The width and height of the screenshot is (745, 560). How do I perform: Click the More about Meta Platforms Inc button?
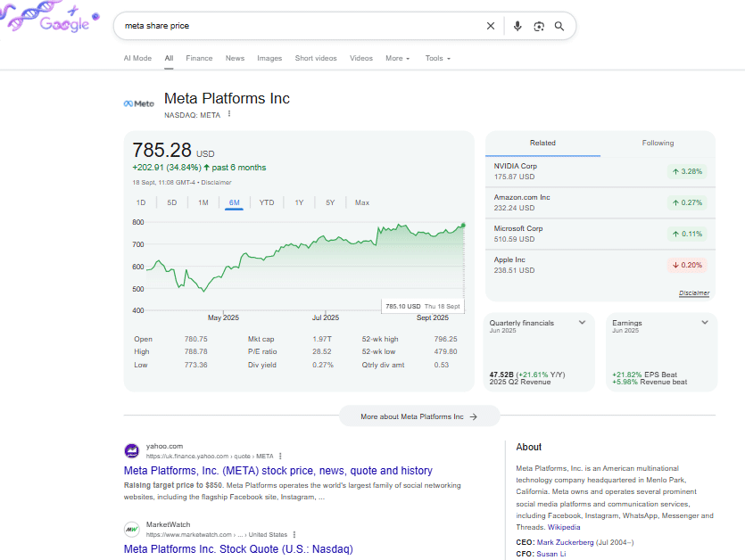pyautogui.click(x=419, y=416)
